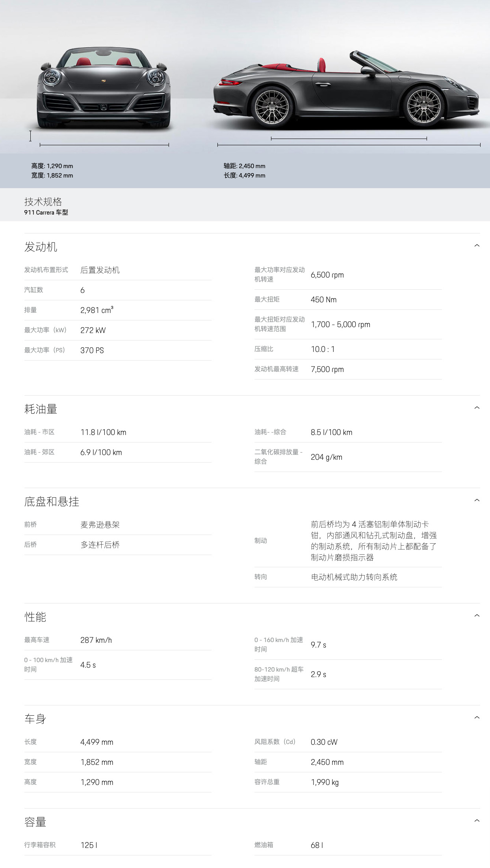Viewport: 490px width, 868px height.
Task: Click the front view car image
Action: tap(104, 88)
